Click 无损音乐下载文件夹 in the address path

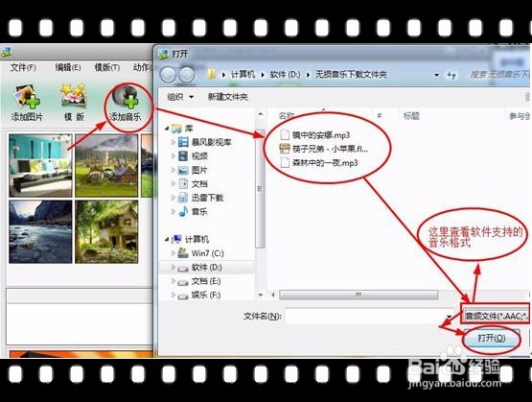pyautogui.click(x=351, y=74)
